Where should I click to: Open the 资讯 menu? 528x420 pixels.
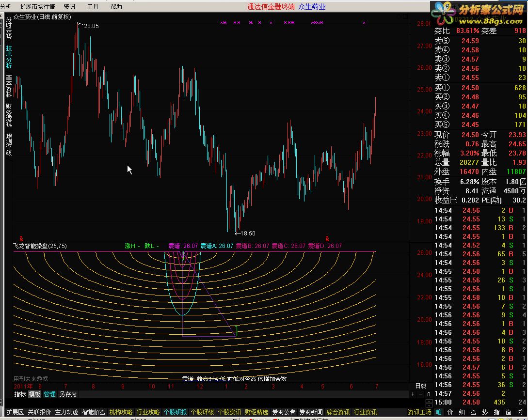click(69, 6)
